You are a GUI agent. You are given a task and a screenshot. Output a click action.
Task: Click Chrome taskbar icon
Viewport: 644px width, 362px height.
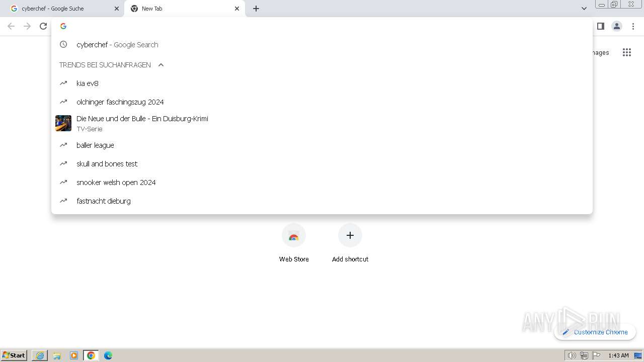[91, 355]
